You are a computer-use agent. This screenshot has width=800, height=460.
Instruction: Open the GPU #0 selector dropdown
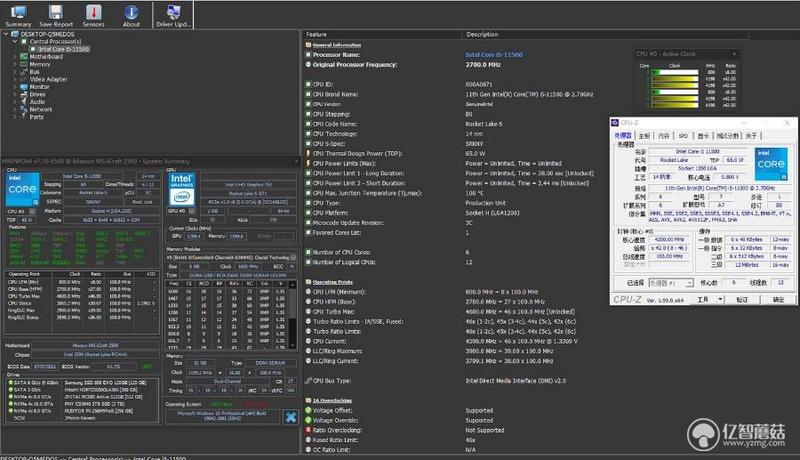[x=192, y=211]
